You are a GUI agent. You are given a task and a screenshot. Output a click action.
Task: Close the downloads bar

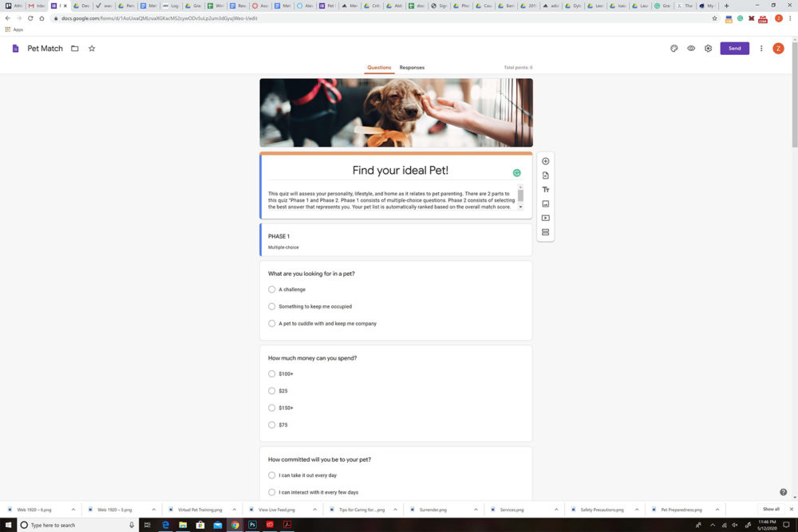click(x=792, y=509)
